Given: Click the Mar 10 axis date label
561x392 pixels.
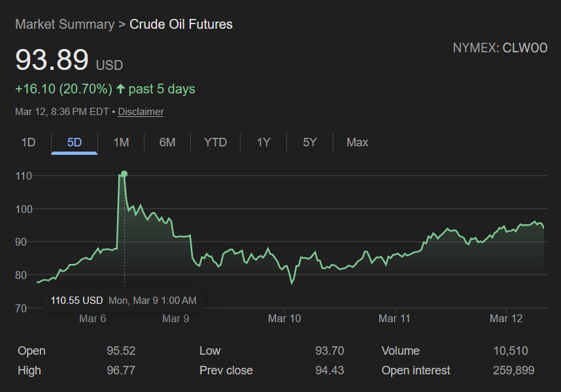Looking at the screenshot, I should 284,318.
